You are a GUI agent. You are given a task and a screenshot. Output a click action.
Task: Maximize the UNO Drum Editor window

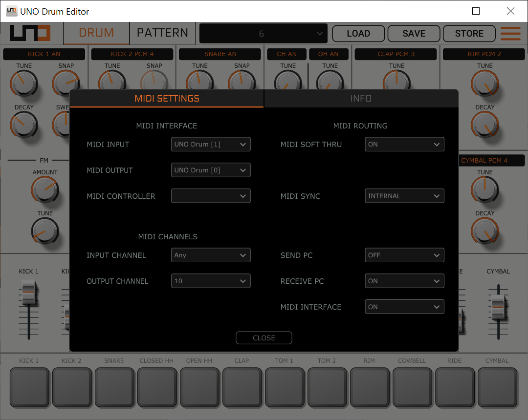(x=476, y=11)
